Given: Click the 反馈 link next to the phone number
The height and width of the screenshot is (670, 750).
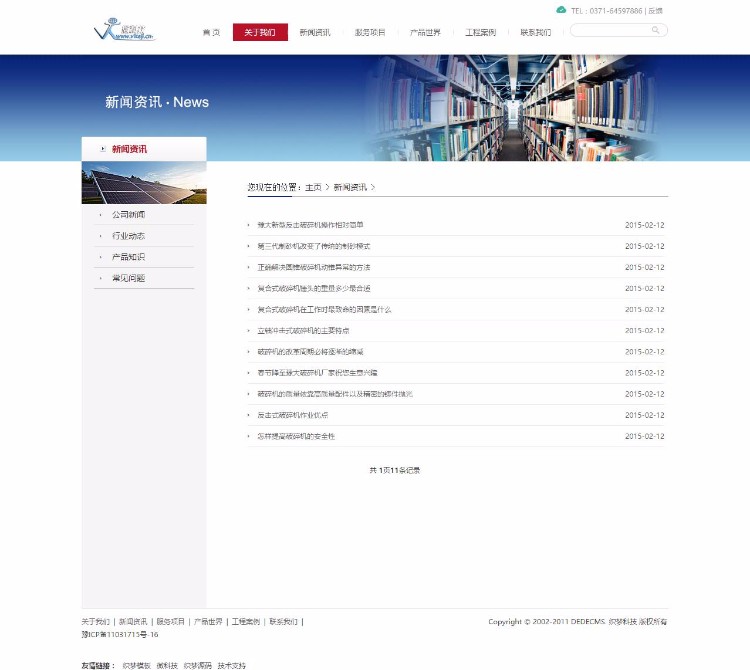Looking at the screenshot, I should coord(655,11).
